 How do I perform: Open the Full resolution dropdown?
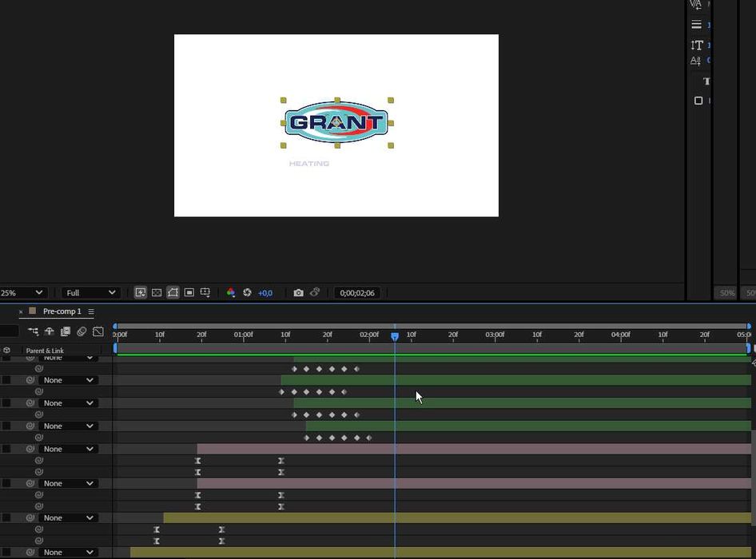pyautogui.click(x=90, y=293)
